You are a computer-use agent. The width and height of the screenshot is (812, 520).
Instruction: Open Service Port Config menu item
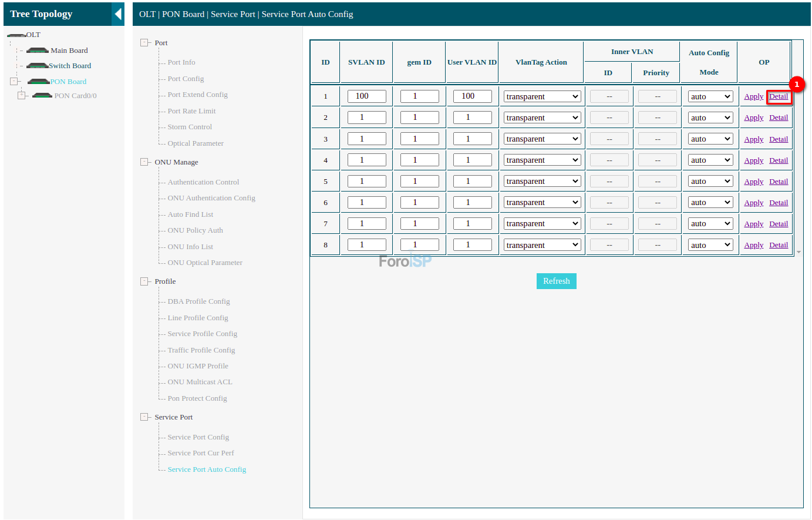(198, 437)
